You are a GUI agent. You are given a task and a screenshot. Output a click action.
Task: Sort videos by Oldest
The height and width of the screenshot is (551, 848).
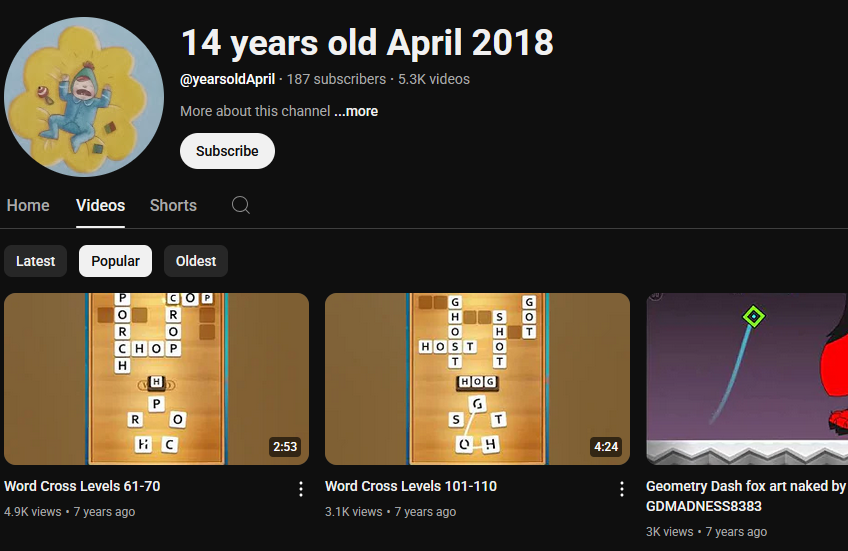coord(196,261)
